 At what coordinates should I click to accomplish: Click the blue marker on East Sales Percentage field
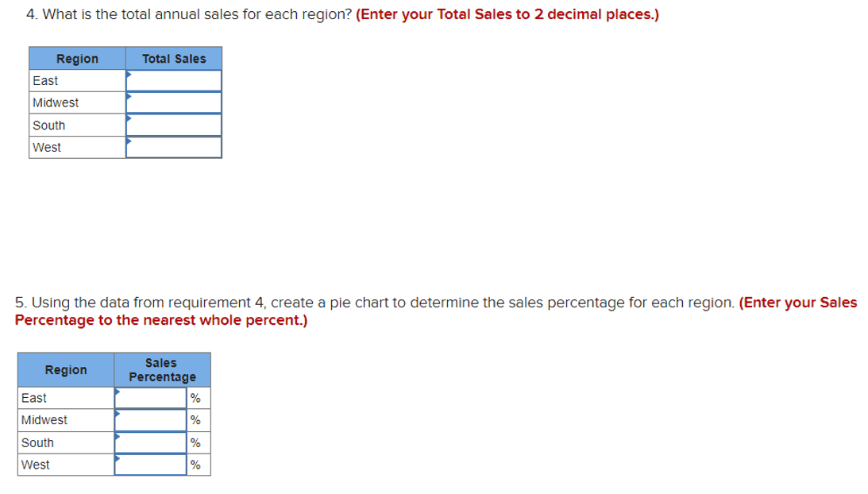point(118,392)
